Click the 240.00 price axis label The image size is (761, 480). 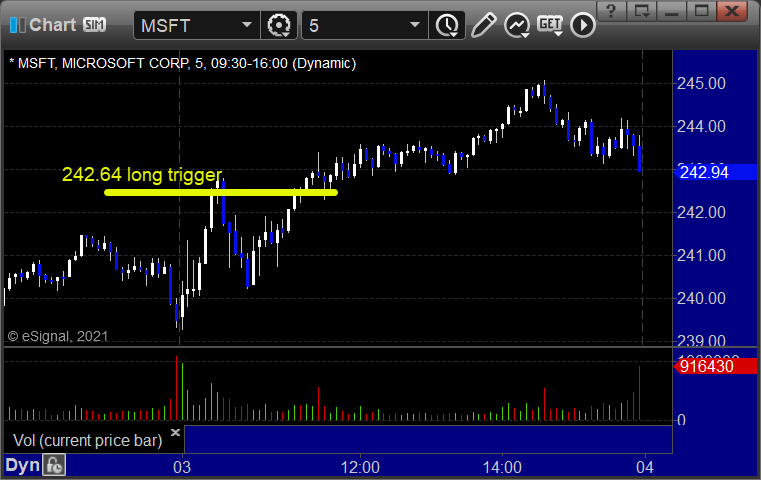coord(701,298)
